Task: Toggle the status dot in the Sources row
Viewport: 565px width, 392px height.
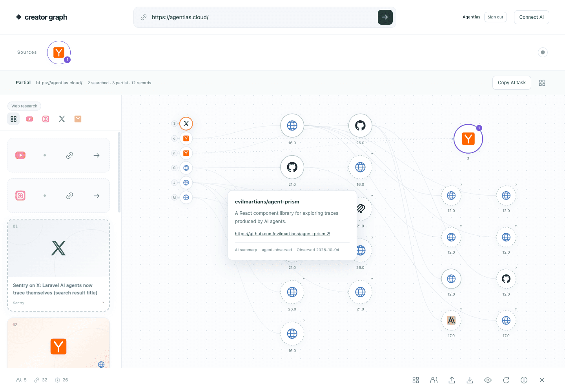Action: tap(543, 53)
